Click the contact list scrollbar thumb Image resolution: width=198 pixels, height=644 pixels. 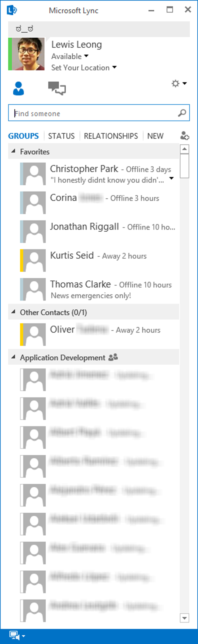point(185,166)
